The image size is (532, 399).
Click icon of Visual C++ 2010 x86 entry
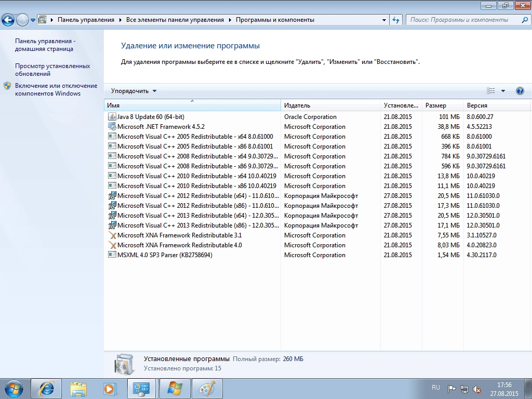pos(112,185)
